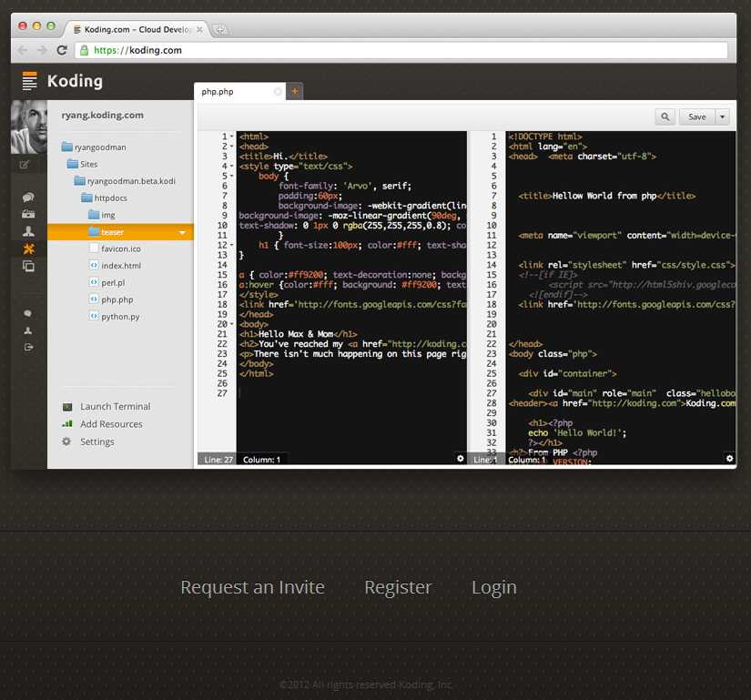
Task: Switch to the php.php editor tab
Action: 223,92
